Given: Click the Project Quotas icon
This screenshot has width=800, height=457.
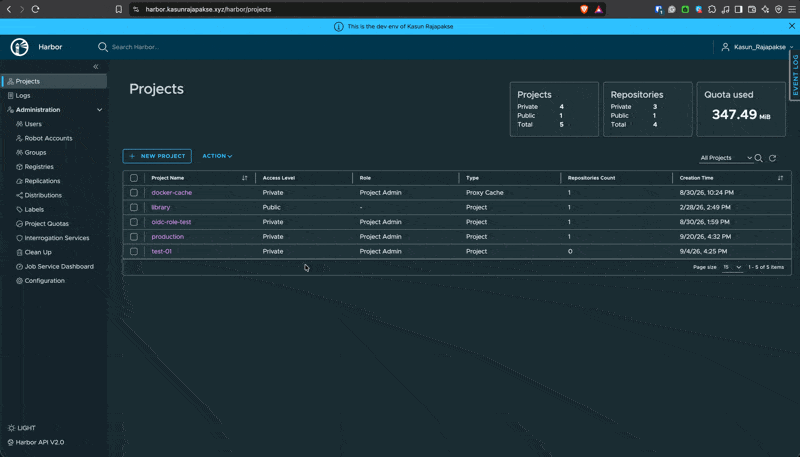Looking at the screenshot, I should pyautogui.click(x=19, y=224).
